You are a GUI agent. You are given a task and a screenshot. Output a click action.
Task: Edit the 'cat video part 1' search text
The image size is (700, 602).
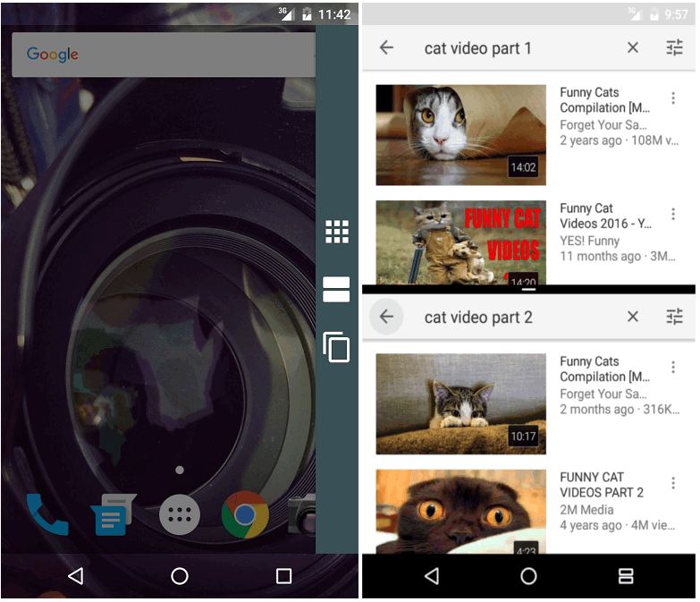click(477, 48)
